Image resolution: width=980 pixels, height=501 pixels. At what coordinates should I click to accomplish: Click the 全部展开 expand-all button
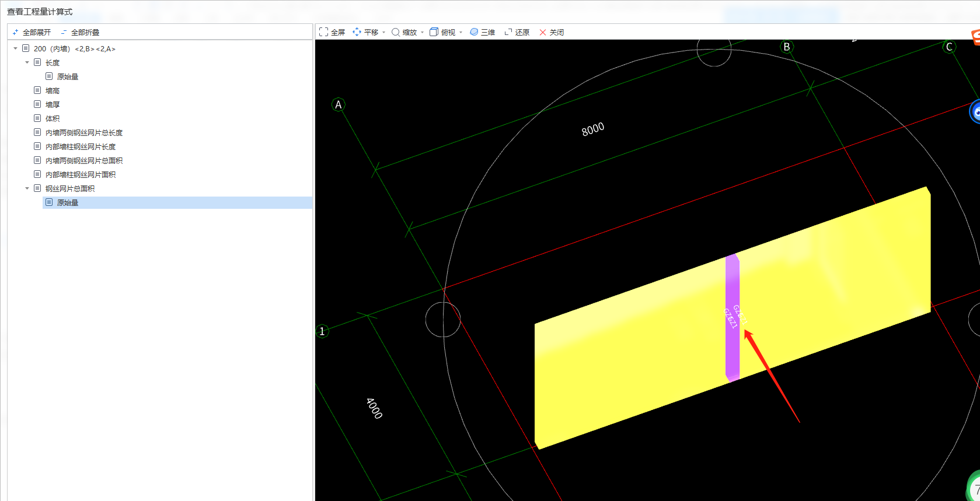tap(32, 32)
